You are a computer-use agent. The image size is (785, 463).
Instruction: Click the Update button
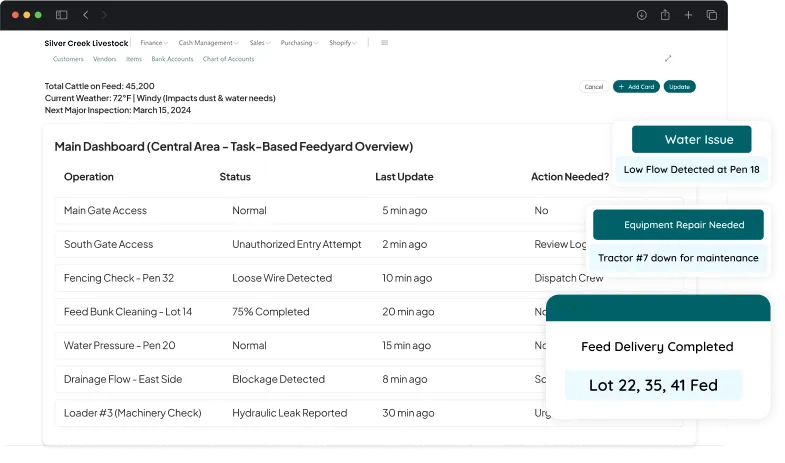(679, 87)
